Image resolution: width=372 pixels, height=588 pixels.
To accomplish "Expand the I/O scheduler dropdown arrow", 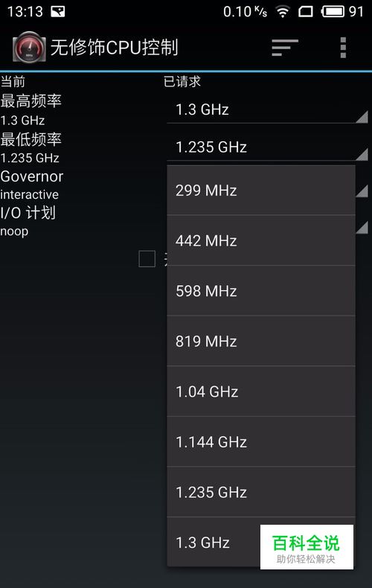I will point(362,227).
